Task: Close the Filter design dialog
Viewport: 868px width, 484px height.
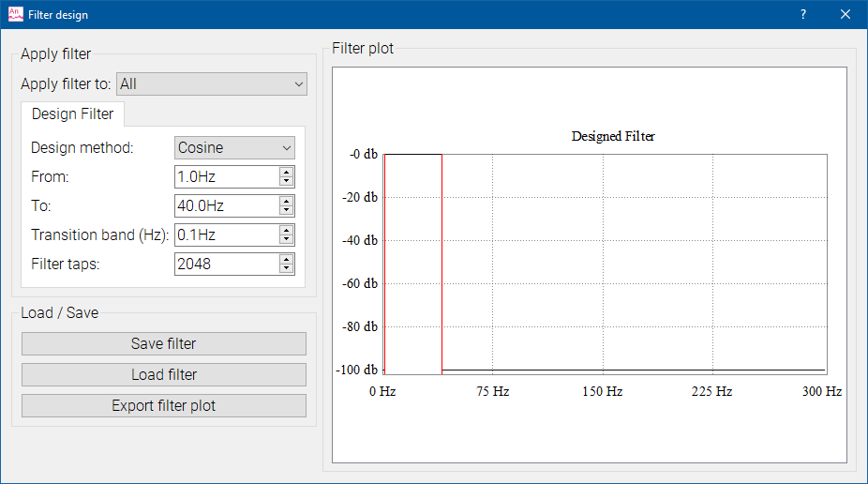Action: coord(846,14)
